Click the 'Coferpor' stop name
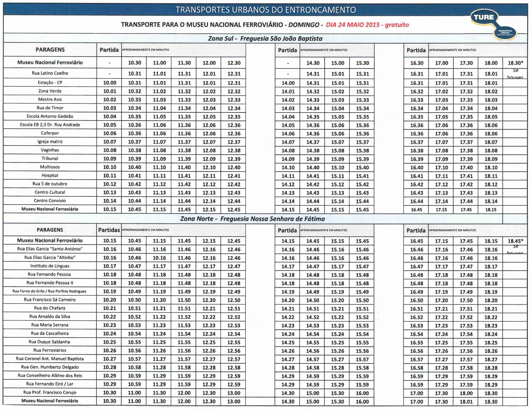Image resolution: width=532 pixels, height=410 pixels. (x=50, y=133)
